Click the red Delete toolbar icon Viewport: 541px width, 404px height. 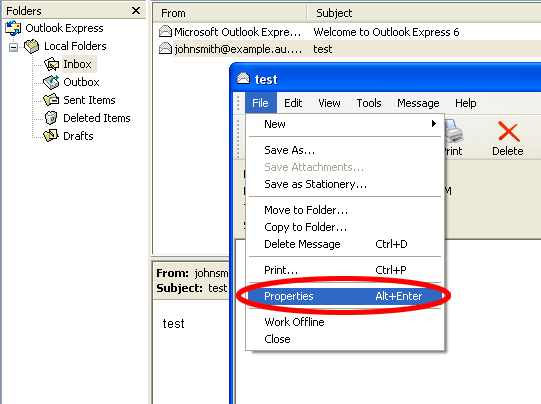509,132
